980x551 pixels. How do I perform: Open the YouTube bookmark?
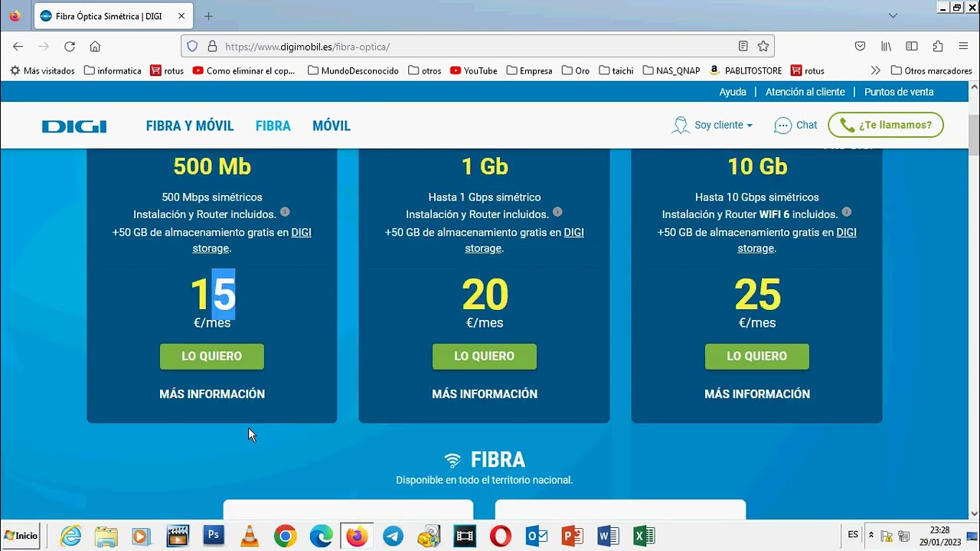474,70
